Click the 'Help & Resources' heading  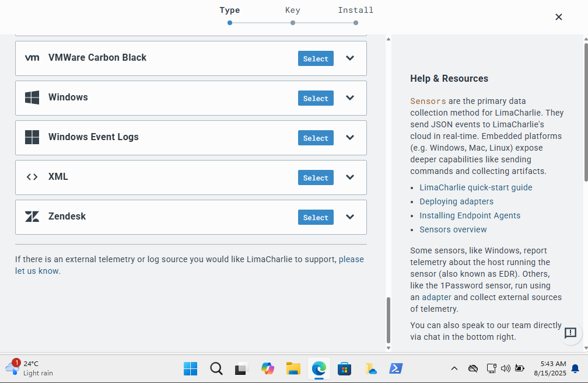[449, 78]
